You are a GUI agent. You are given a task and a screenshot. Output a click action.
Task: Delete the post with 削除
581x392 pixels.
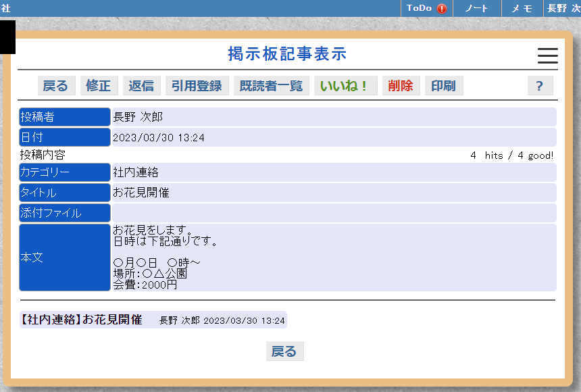pyautogui.click(x=401, y=85)
